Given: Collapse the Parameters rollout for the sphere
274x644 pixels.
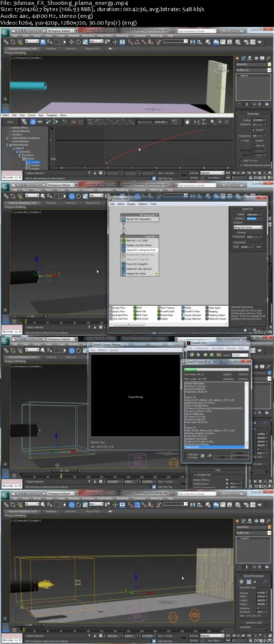Looking at the screenshot, I should [x=253, y=114].
